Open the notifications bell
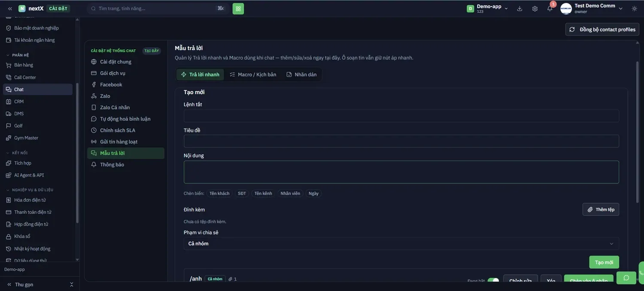644x291 pixels. point(550,9)
